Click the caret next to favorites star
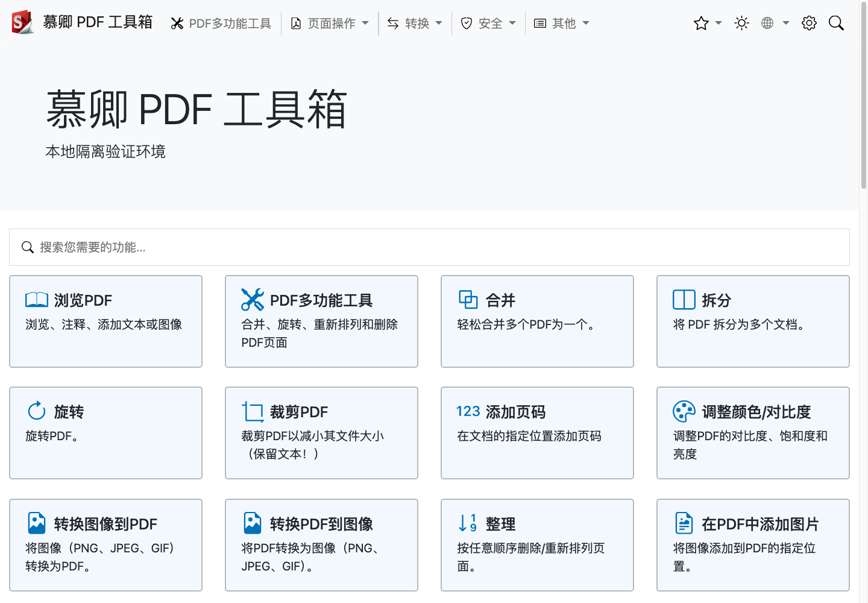 click(x=719, y=23)
